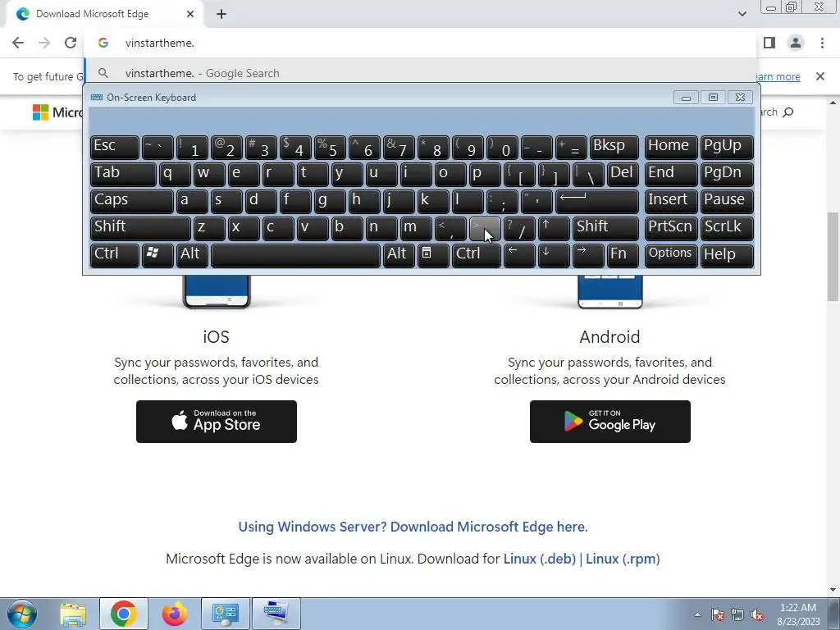Toggle the left Shift key on the keyboard
The height and width of the screenshot is (630, 840).
[140, 228]
